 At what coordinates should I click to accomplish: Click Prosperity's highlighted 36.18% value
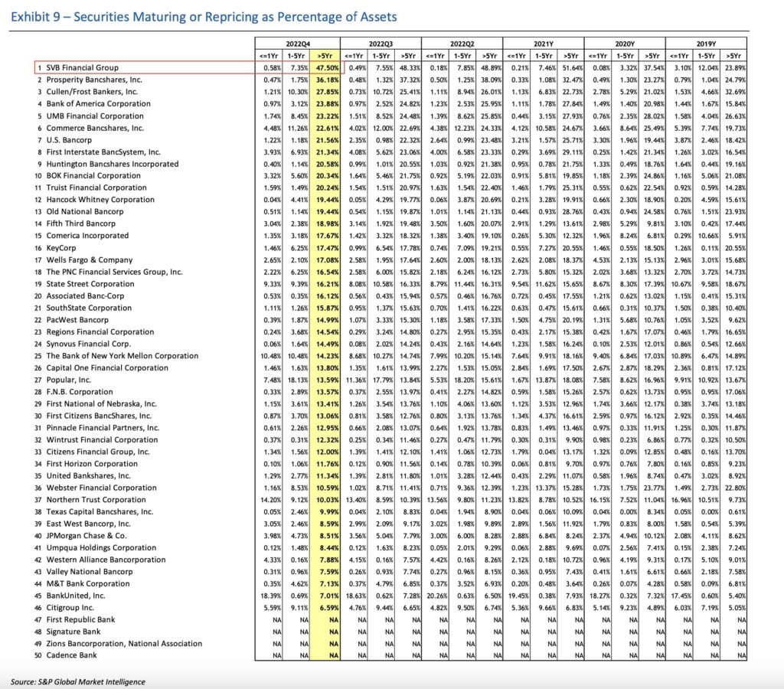pos(327,80)
